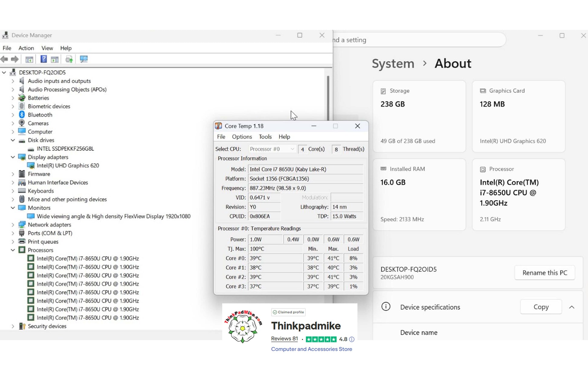Click the Rename this PC button
Screen dimensions: 588x370
pyautogui.click(x=544, y=273)
